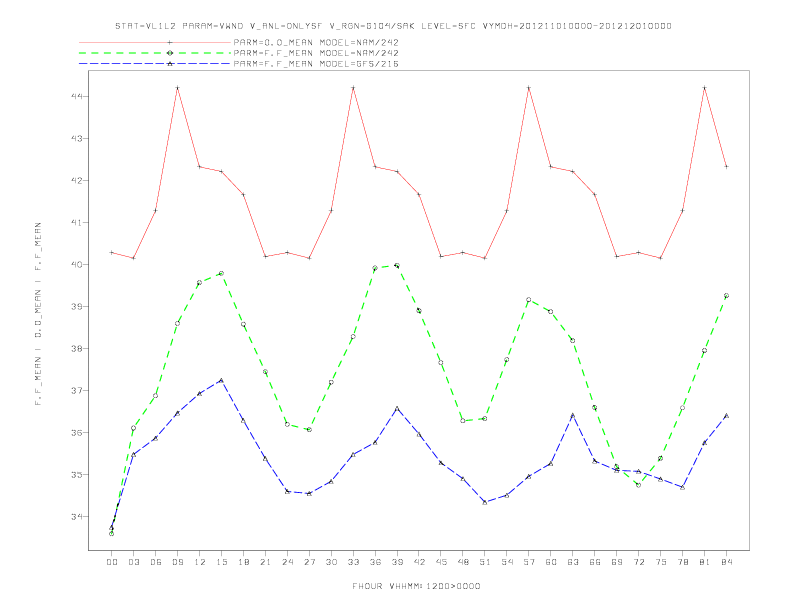Click the x-axis tick label 48
Viewport: 792px width, 612px height.
pos(463,562)
